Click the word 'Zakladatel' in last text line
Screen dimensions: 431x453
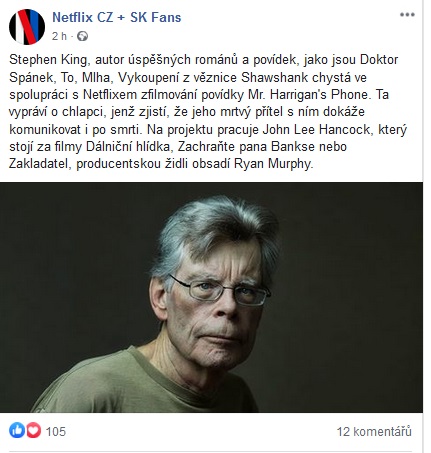tap(38, 164)
